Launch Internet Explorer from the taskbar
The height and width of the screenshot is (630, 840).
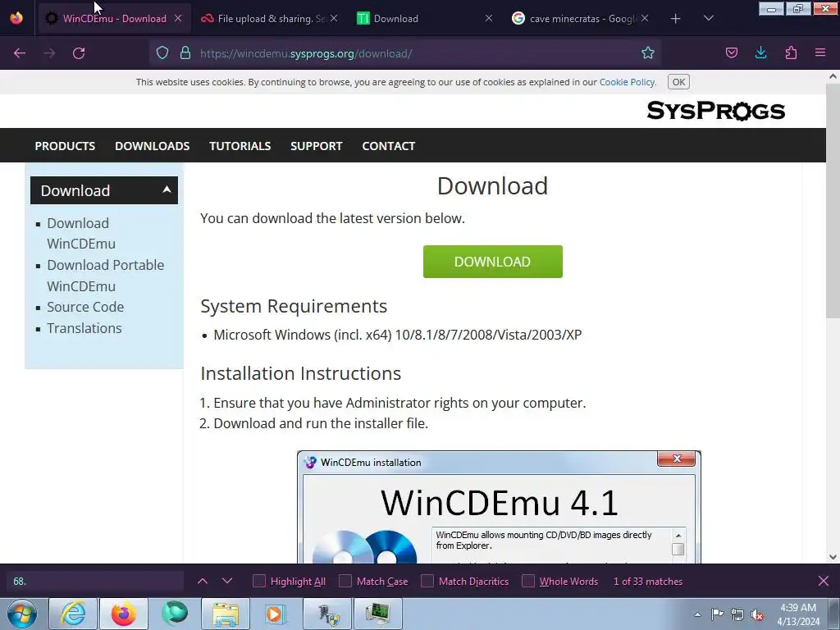73,614
